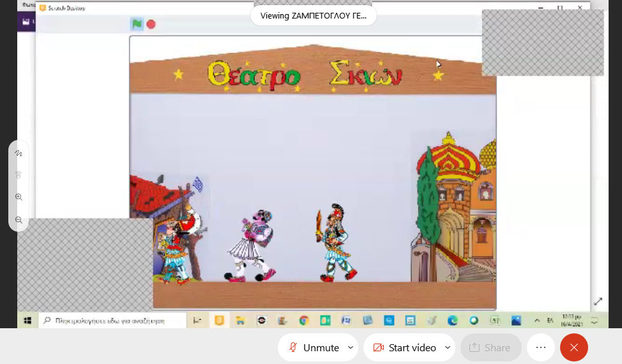
Task: Open the more options ellipsis menu
Action: pyautogui.click(x=541, y=347)
